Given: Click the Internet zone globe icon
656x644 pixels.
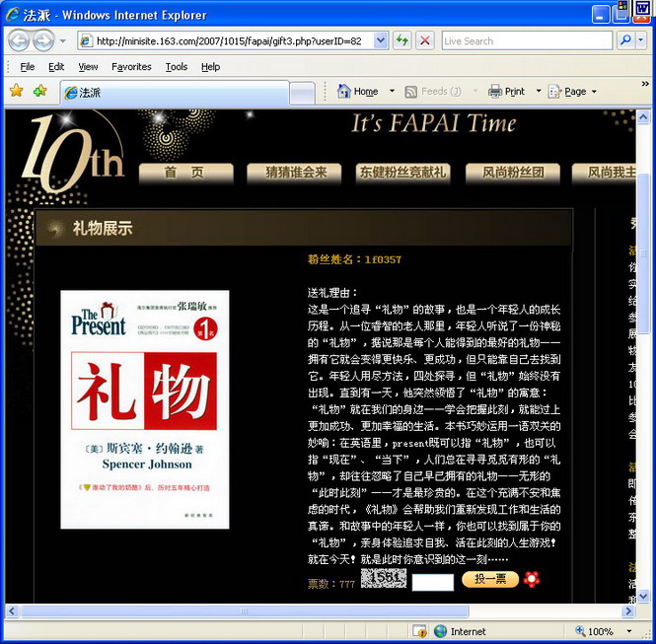Looking at the screenshot, I should [441, 631].
